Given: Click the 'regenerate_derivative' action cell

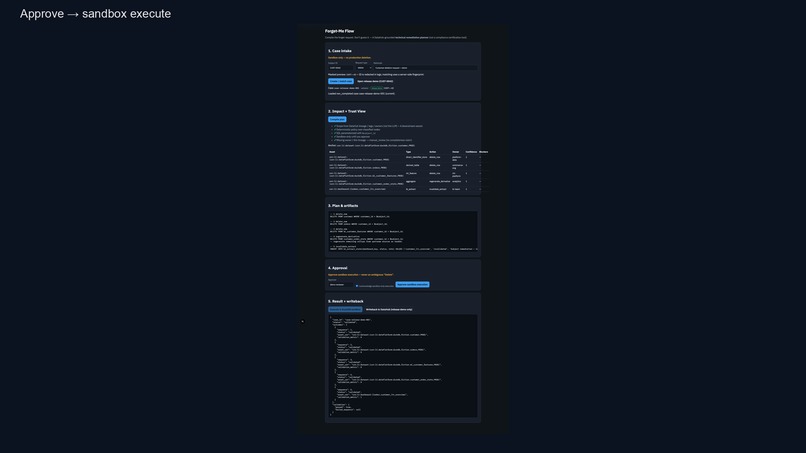Looking at the screenshot, I should pyautogui.click(x=439, y=182).
